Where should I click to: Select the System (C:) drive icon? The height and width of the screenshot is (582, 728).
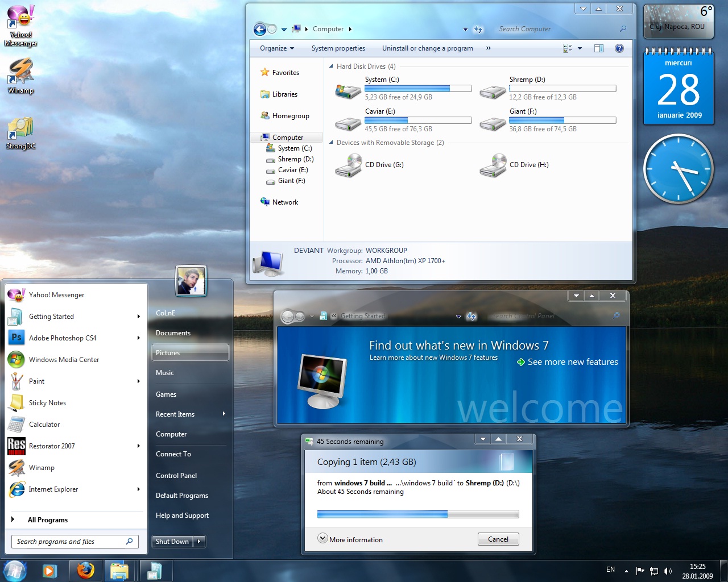coord(348,90)
